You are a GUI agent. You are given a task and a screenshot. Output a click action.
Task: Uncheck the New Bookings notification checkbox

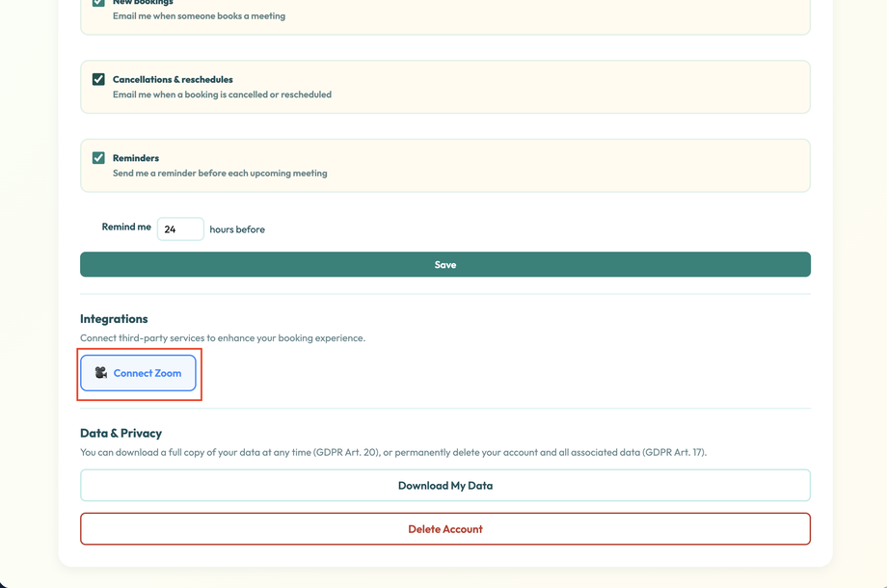pyautogui.click(x=97, y=2)
